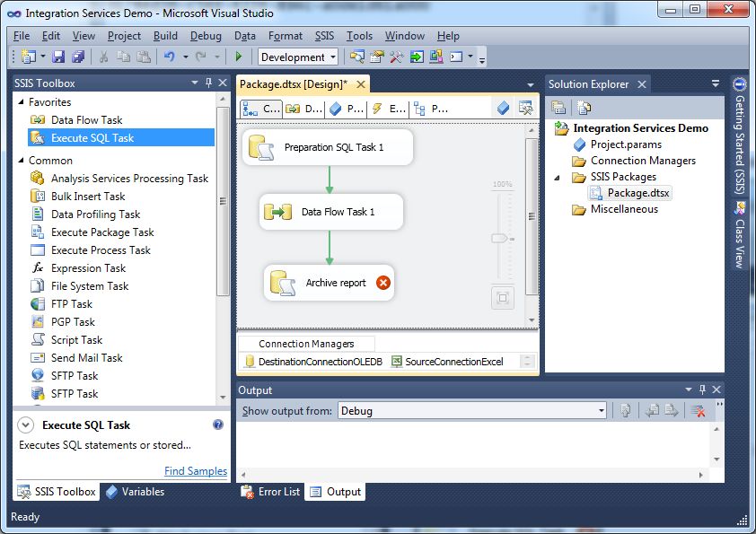Click the Save All toolbar icon
This screenshot has height=534, width=756.
pos(78,57)
